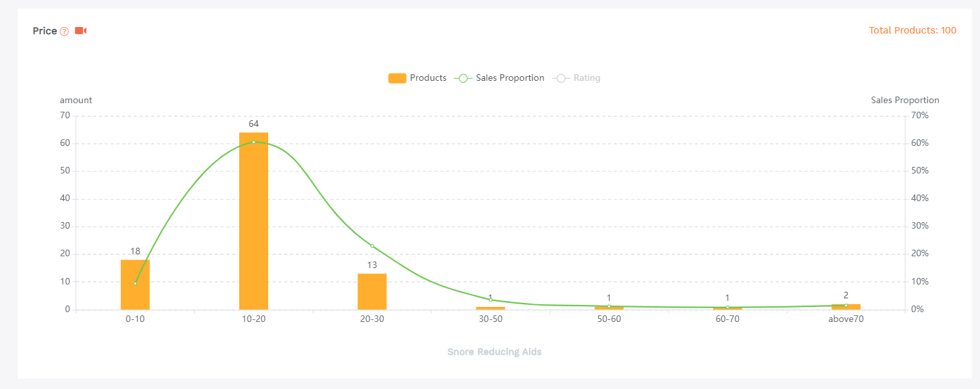
Task: Click the green Sales Proportion legend marker
Action: (463, 78)
